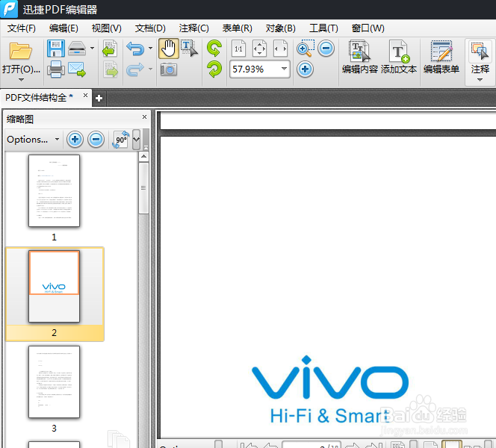Select the text selection tool
Image resolution: width=496 pixels, height=448 pixels.
(189, 49)
